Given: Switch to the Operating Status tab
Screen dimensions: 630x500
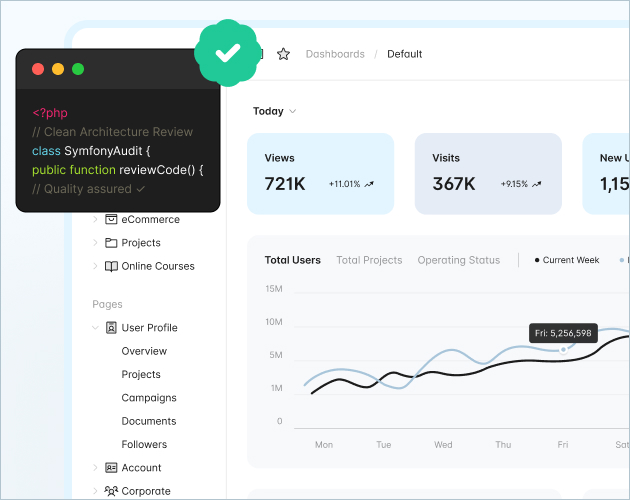Looking at the screenshot, I should coord(458,260).
